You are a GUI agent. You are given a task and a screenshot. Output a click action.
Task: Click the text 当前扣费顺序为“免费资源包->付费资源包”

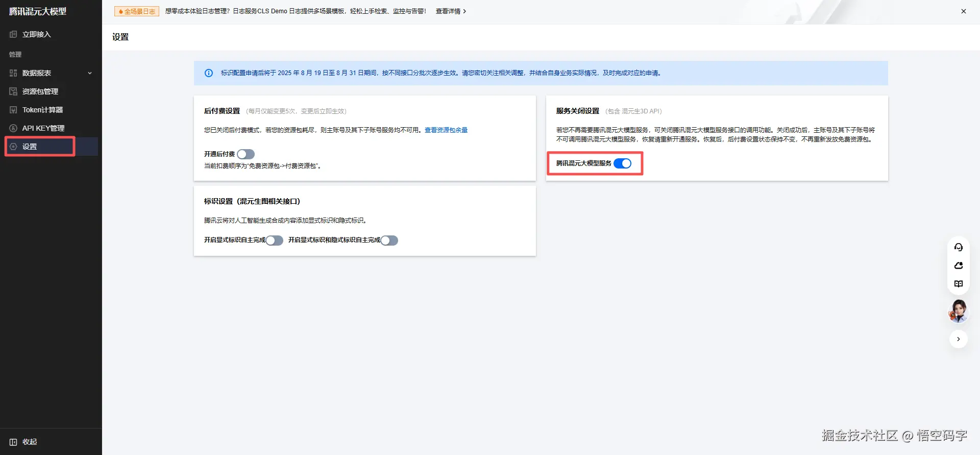tap(262, 166)
